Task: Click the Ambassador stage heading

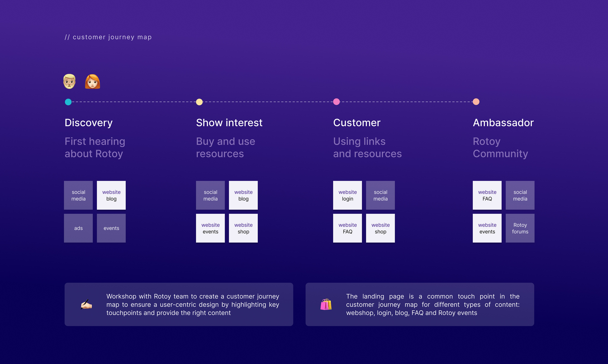Action: [503, 123]
